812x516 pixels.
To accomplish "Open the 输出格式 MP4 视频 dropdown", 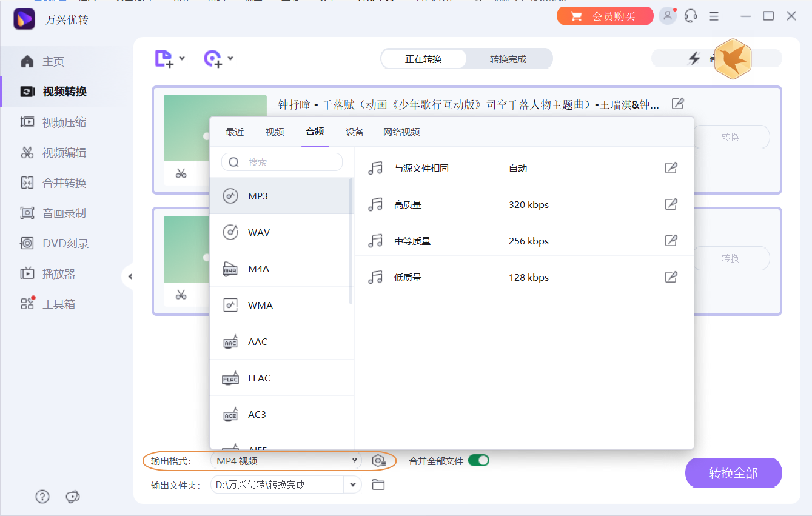I will coord(285,460).
